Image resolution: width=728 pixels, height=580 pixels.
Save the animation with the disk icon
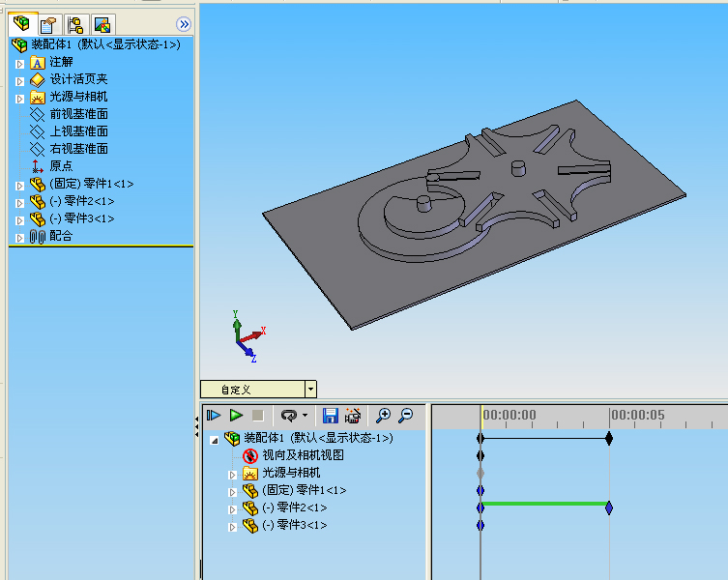[x=330, y=415]
